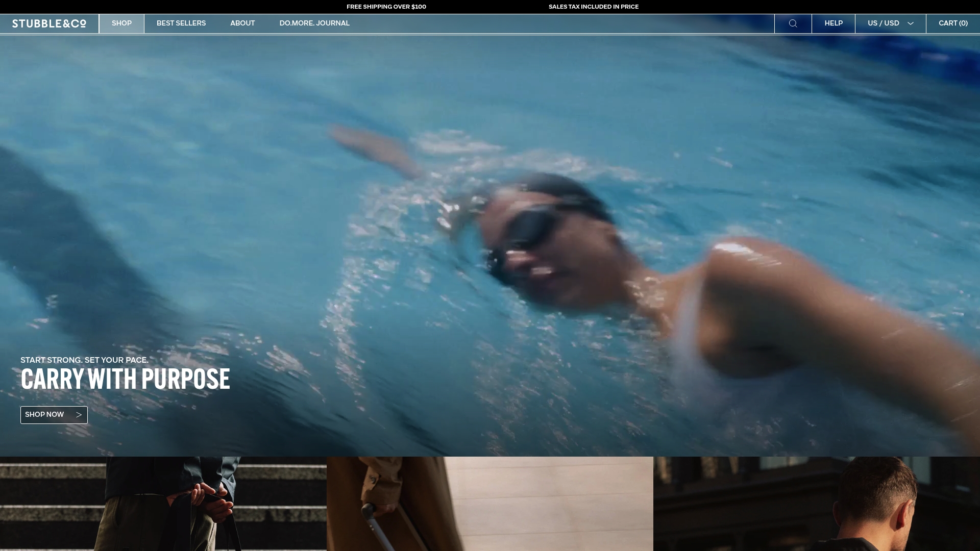Viewport: 980px width, 551px height.
Task: Switch to the BEST SELLERS tab
Action: (x=181, y=23)
